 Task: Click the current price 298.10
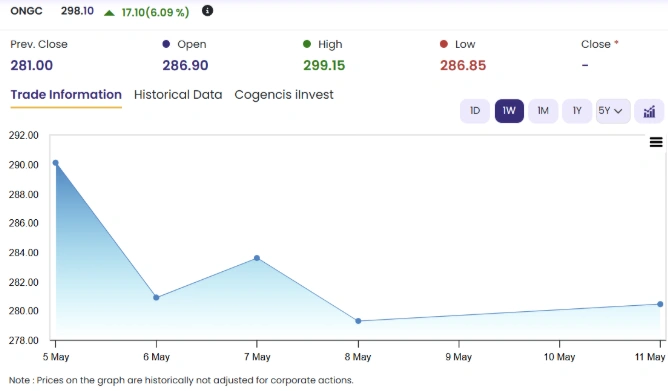click(x=77, y=11)
